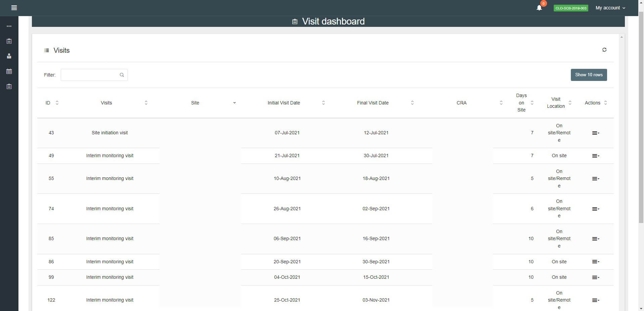
Task: Click ID cell 122
Action: coord(51,300)
